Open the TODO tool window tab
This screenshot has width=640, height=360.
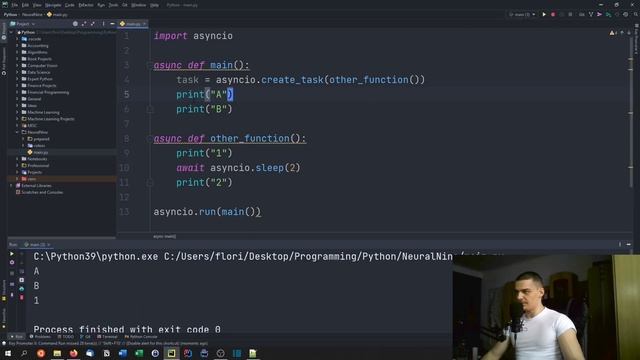[66, 337]
